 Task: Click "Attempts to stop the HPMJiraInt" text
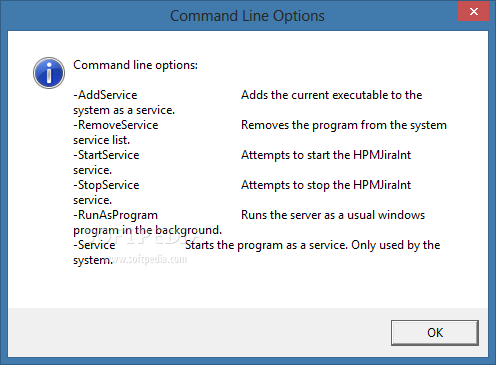tap(326, 185)
